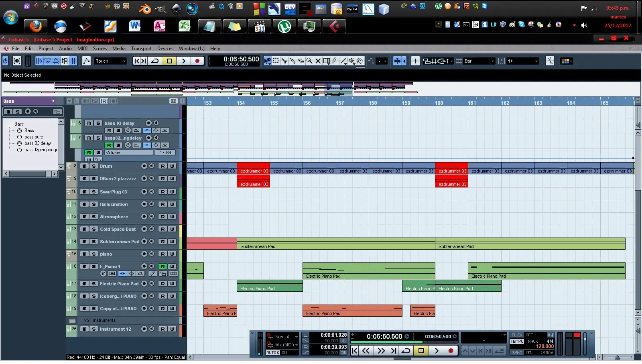Image resolution: width=642 pixels, height=364 pixels.
Task: Open Excel from the taskbar
Action: (x=184, y=26)
